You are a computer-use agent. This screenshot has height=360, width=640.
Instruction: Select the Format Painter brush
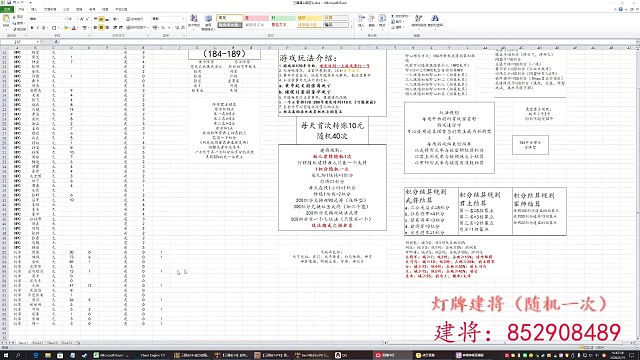pos(15,29)
